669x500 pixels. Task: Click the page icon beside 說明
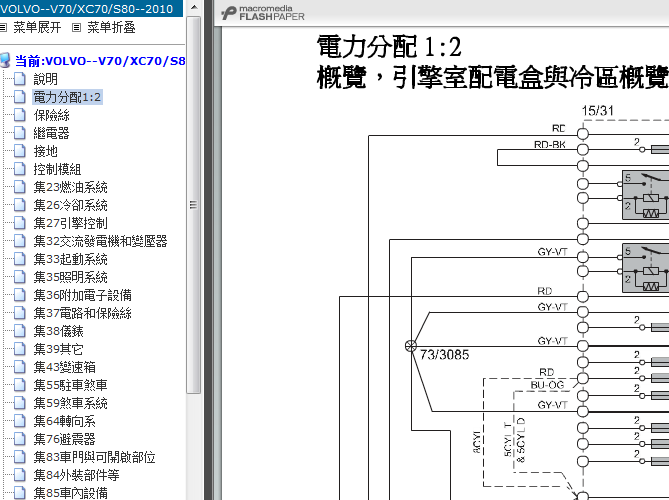click(x=20, y=79)
